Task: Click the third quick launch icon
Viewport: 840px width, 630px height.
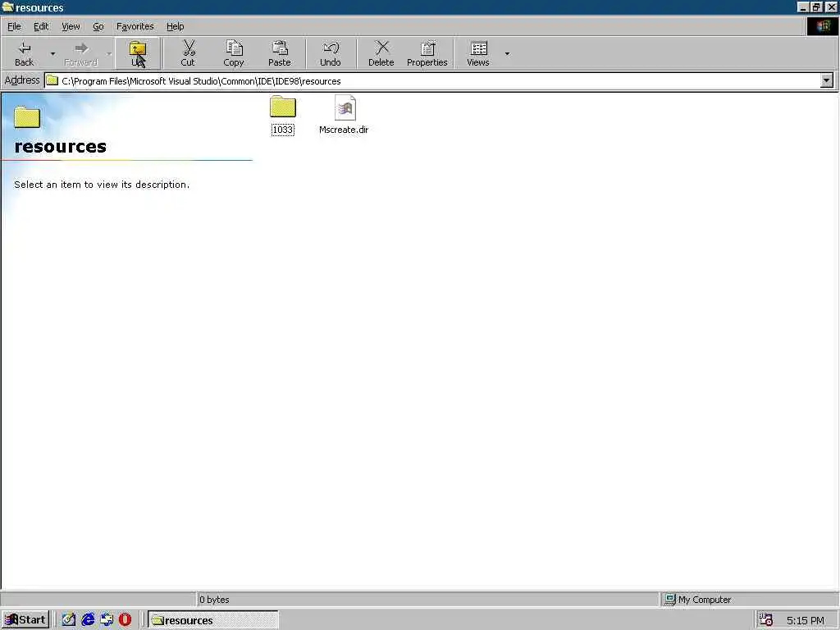Action: [x=107, y=620]
